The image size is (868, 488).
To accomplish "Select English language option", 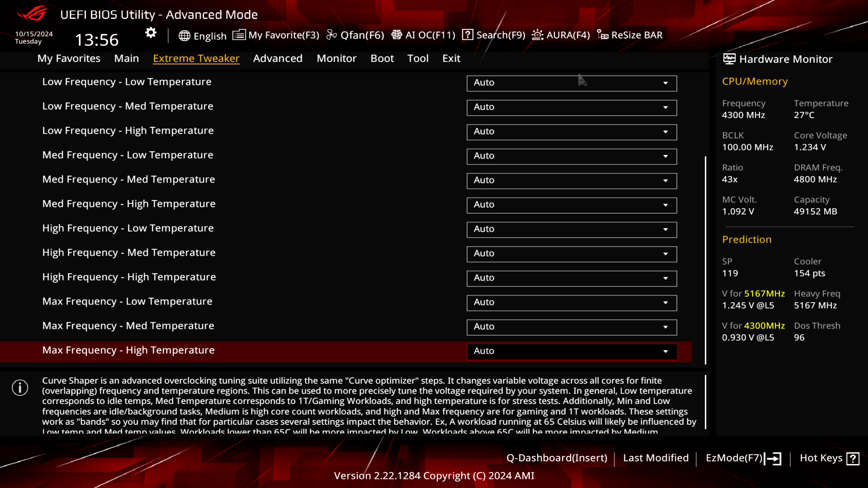I will [203, 34].
